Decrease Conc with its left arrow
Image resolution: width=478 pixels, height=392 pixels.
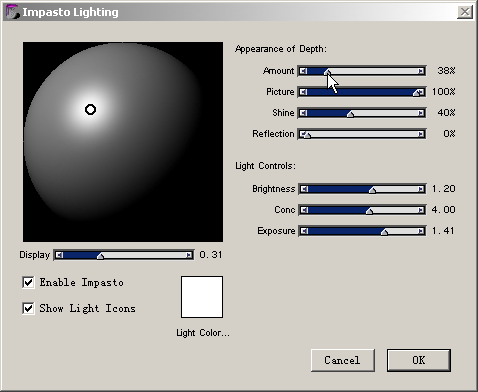point(304,210)
